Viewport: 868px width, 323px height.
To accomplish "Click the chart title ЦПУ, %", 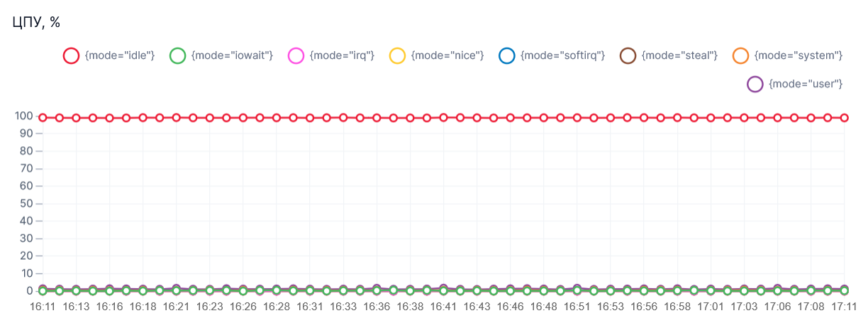I will click(x=37, y=23).
